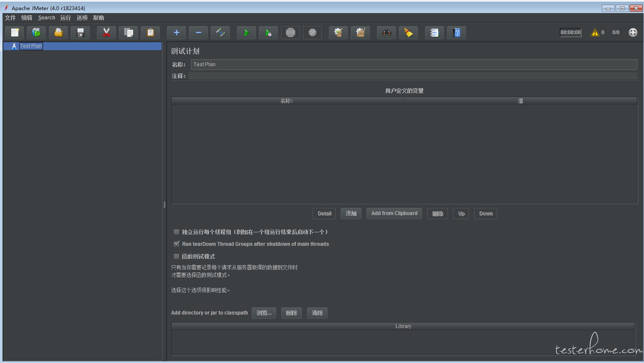Enable the 函数测试模式 checkbox
Screen dimensions: 644x363
[x=177, y=256]
